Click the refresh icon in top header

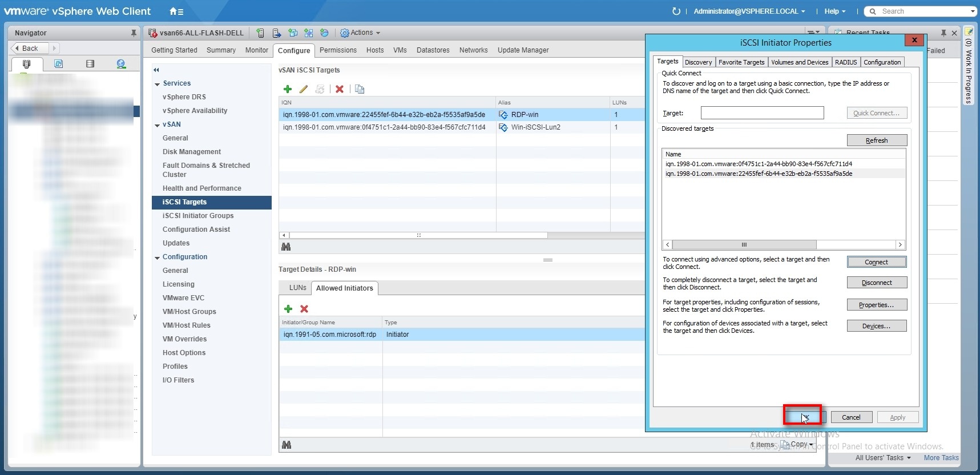[x=676, y=11]
